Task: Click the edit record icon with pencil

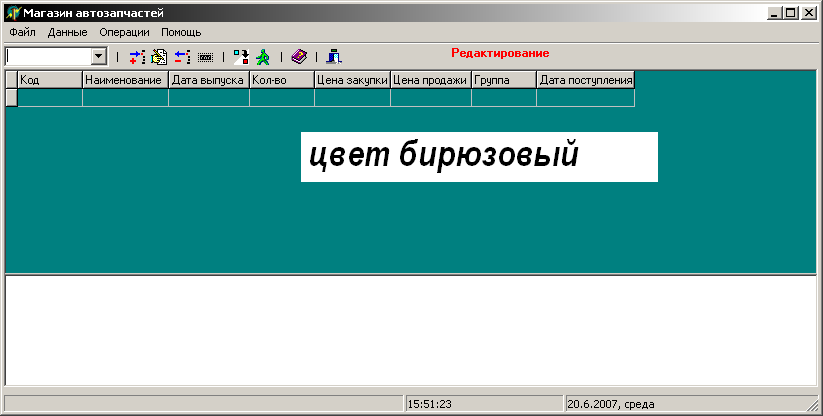Action: [x=159, y=57]
